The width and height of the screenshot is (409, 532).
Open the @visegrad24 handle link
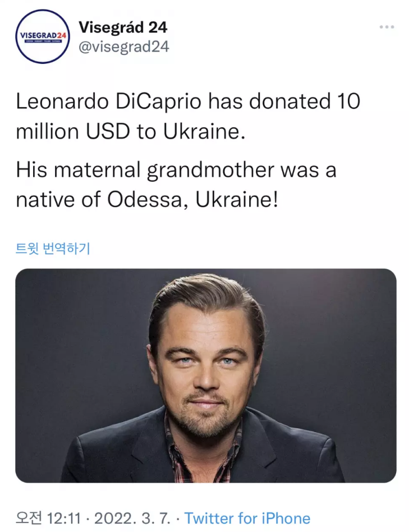coord(123,47)
